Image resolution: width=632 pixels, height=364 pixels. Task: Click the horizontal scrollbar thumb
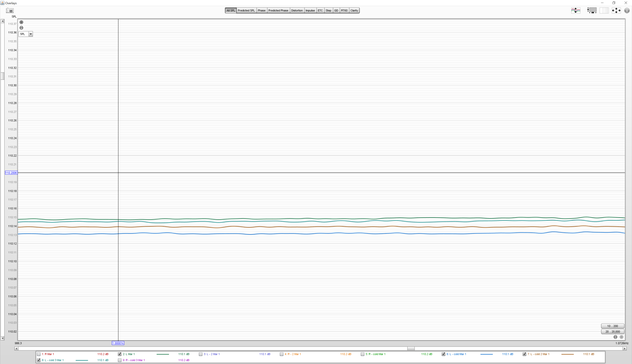pos(411,348)
